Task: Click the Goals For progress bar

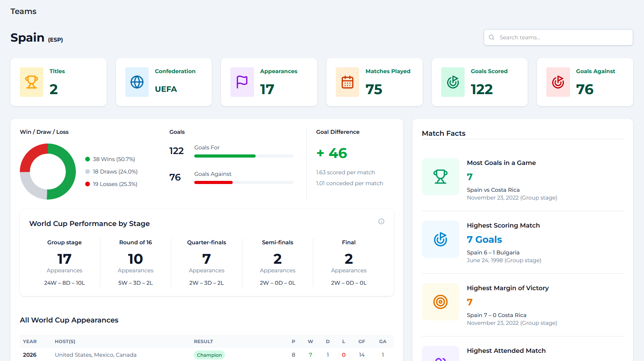Action: 244,156
